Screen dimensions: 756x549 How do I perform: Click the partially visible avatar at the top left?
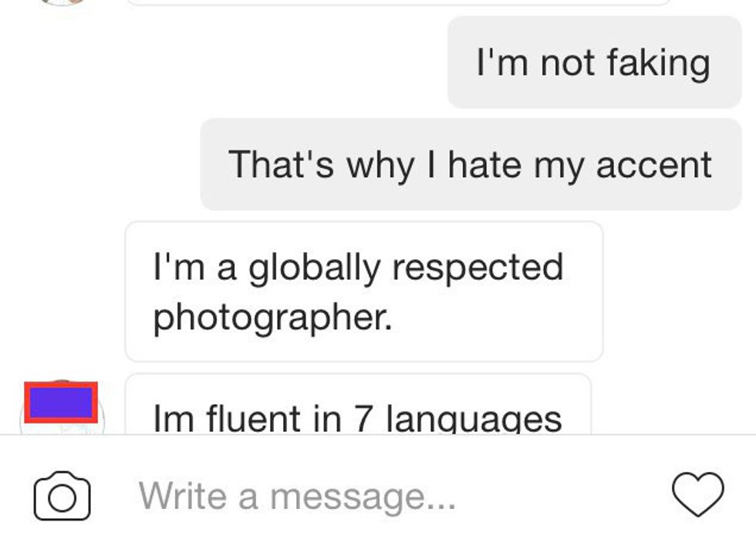(x=62, y=2)
